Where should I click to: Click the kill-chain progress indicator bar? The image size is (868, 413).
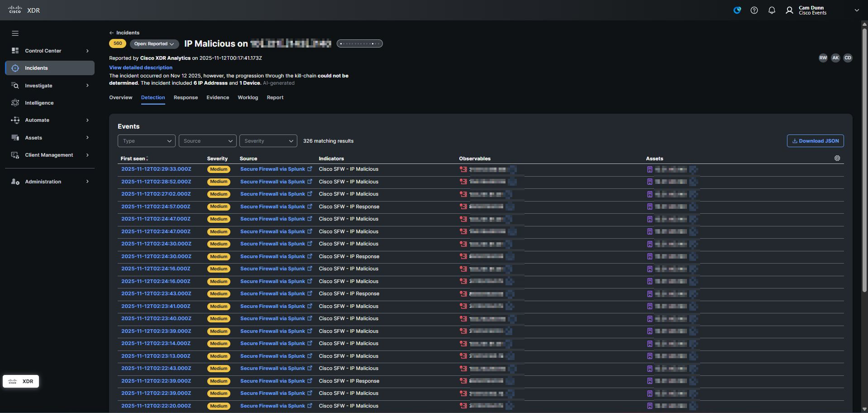coord(359,44)
